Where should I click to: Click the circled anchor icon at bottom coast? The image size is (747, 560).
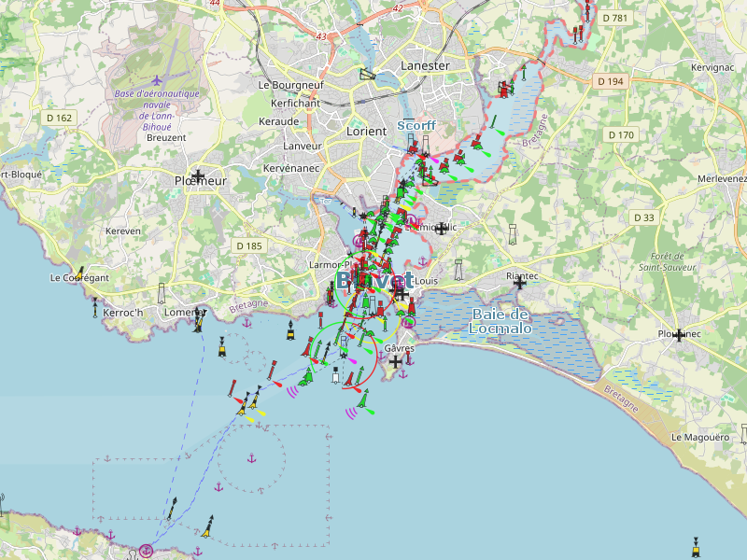146,551
